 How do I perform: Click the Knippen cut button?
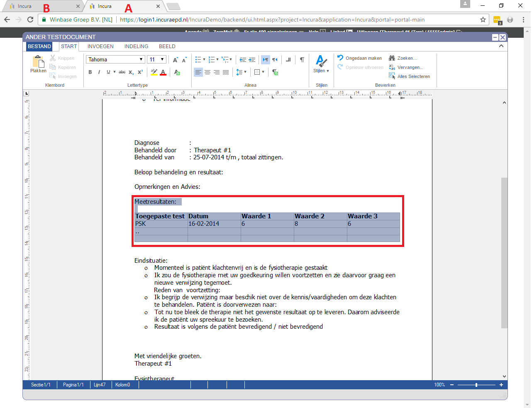coord(62,58)
